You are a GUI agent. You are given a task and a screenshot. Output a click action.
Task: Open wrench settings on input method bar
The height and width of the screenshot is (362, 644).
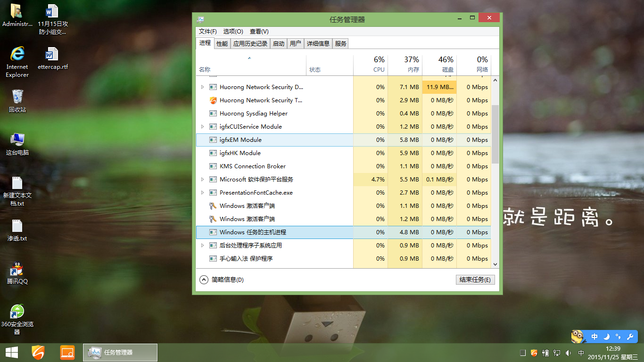coord(630,337)
